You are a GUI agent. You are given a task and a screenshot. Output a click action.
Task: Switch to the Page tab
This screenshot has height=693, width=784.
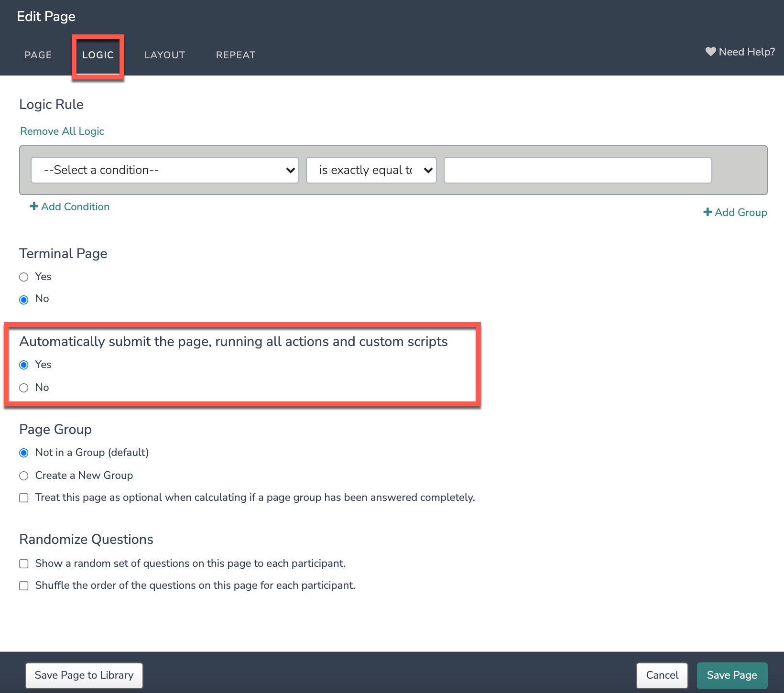(38, 55)
